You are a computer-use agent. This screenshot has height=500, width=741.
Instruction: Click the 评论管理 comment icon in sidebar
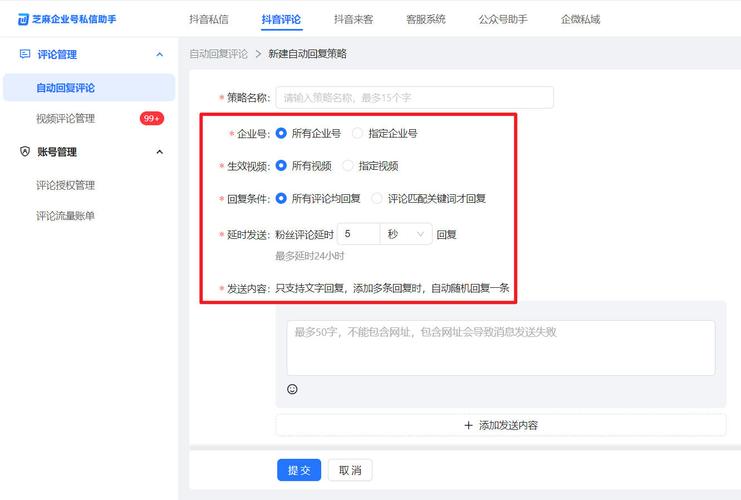pos(25,55)
